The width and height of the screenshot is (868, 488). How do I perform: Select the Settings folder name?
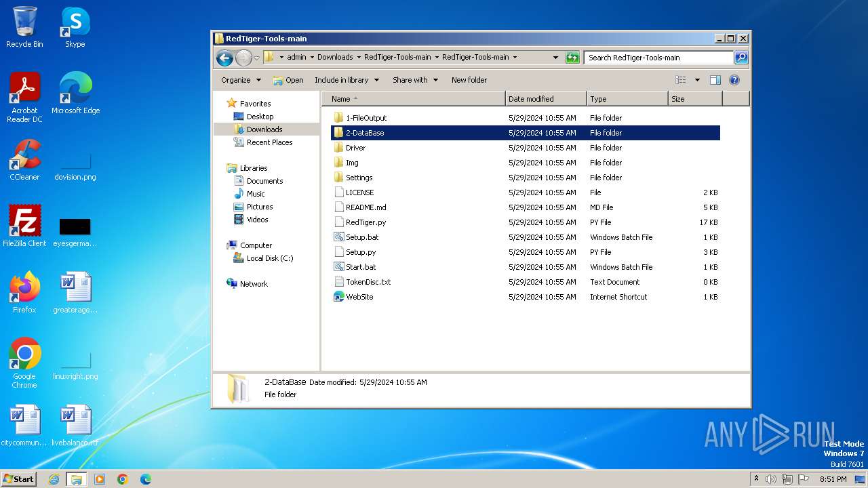359,178
